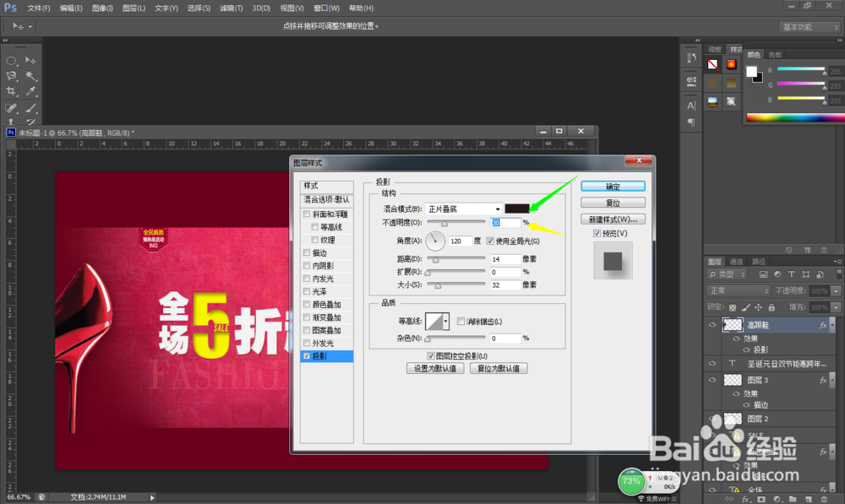Screen dimensions: 845x504
Task: Open the 滤镜(T) menu
Action: coord(232,8)
